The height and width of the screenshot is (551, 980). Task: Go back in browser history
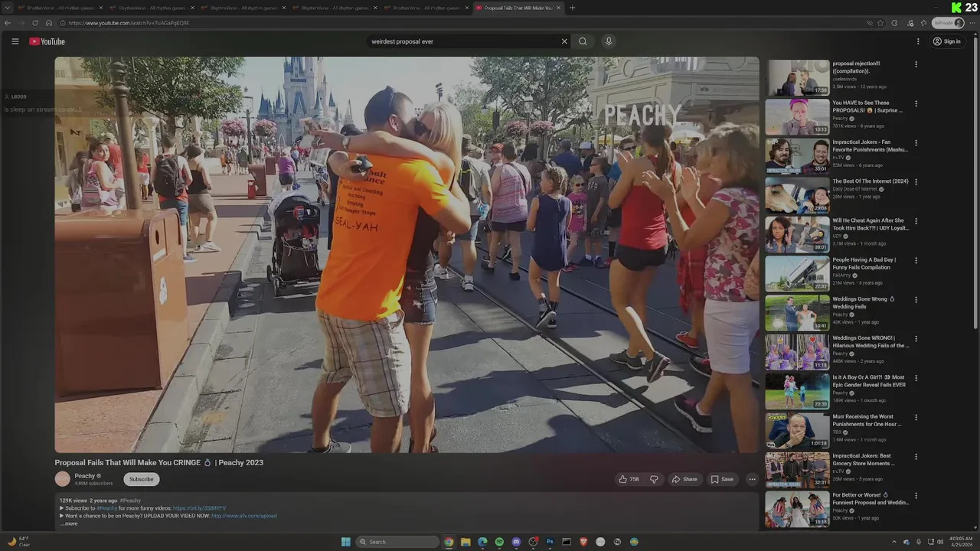click(x=8, y=23)
